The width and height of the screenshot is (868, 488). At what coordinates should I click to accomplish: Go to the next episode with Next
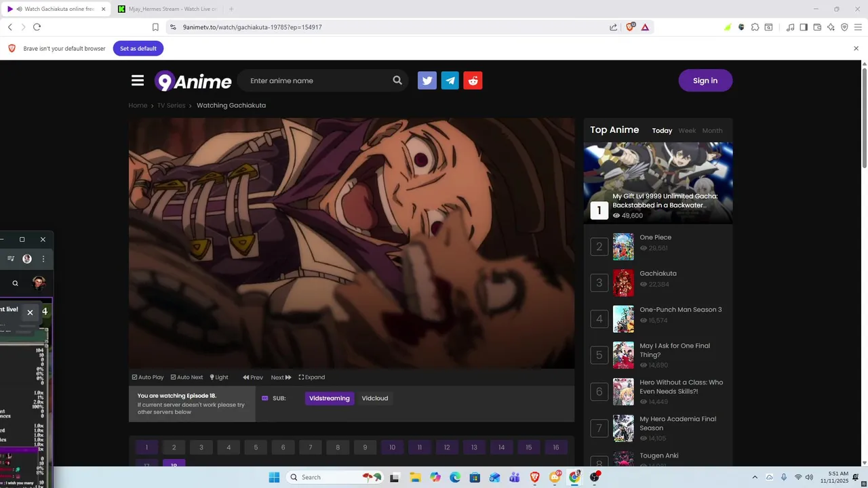click(x=281, y=378)
